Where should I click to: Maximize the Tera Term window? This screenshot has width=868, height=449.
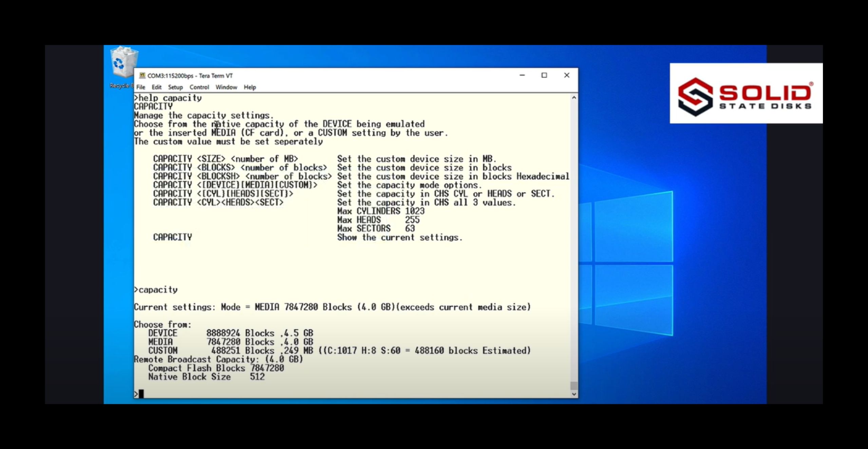point(544,75)
